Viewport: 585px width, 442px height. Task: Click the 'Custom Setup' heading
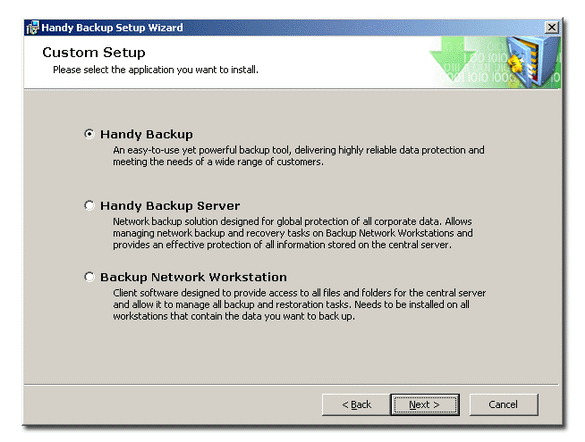coord(94,52)
